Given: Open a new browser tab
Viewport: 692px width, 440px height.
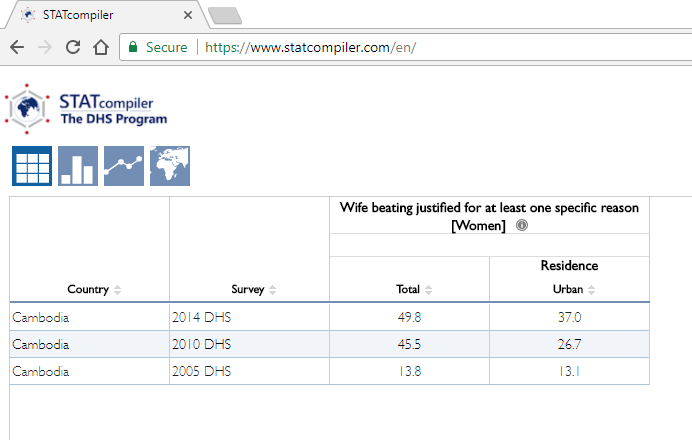Looking at the screenshot, I should (x=226, y=15).
